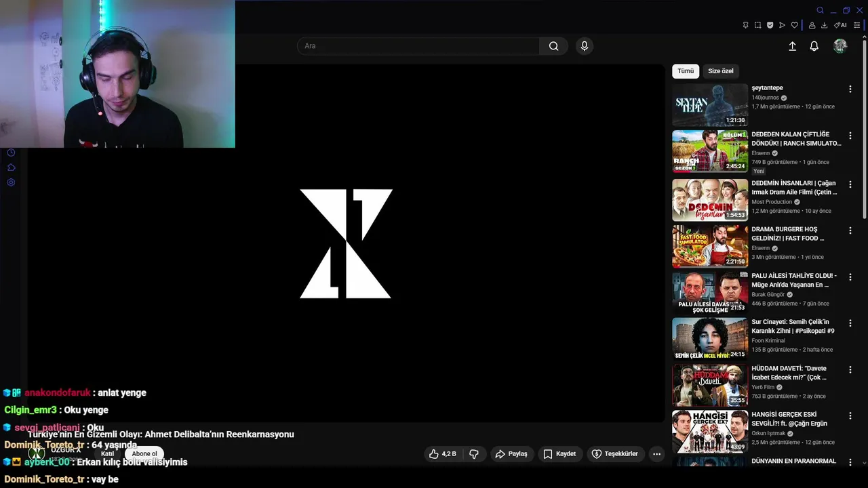Open the Ranch Simulator 2:45:24 thumbnail
868x488 pixels.
tap(710, 151)
